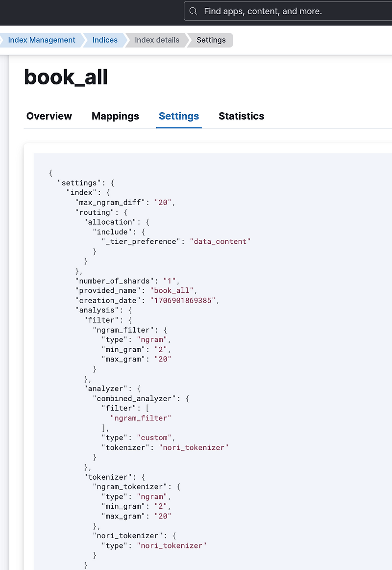Click the number_of_shards value
392x570 pixels.
169,281
